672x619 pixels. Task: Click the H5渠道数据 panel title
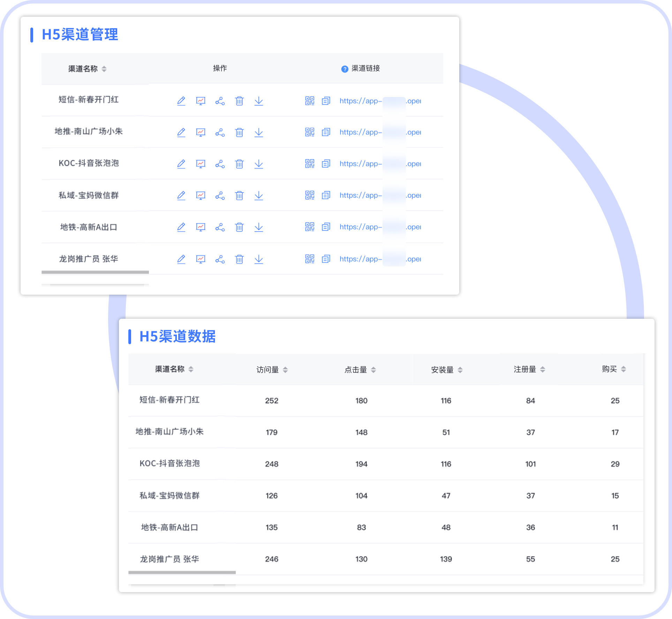[178, 337]
